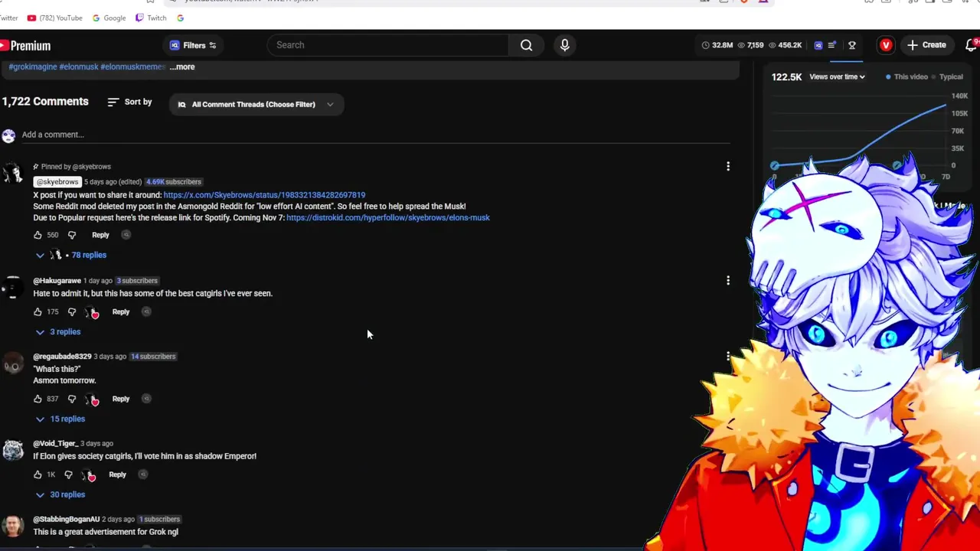Click the Add a comment field
Screen dimensions: 980x551
[x=375, y=135]
